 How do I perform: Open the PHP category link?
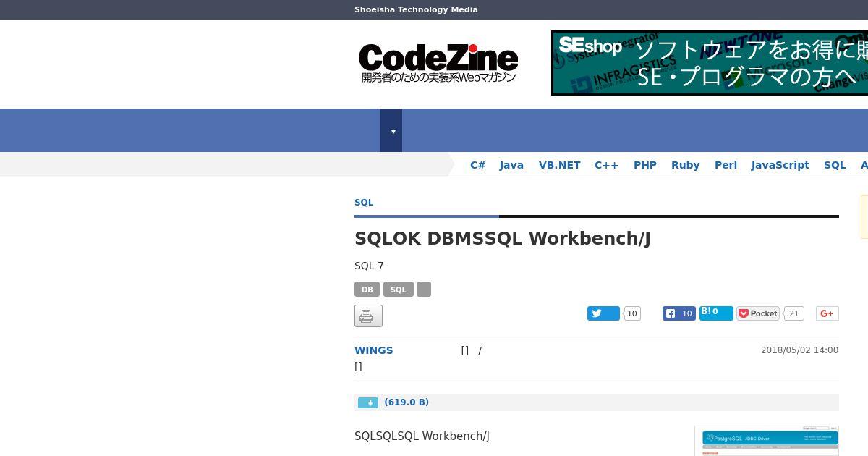click(x=645, y=165)
